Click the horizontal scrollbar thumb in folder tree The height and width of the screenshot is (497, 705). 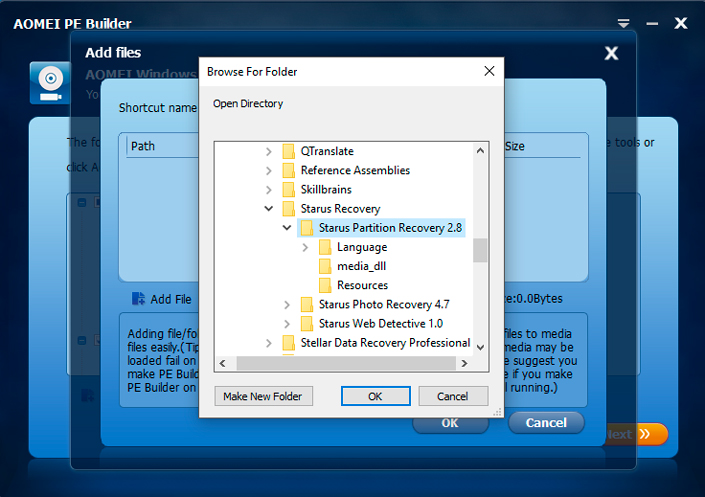[x=346, y=363]
